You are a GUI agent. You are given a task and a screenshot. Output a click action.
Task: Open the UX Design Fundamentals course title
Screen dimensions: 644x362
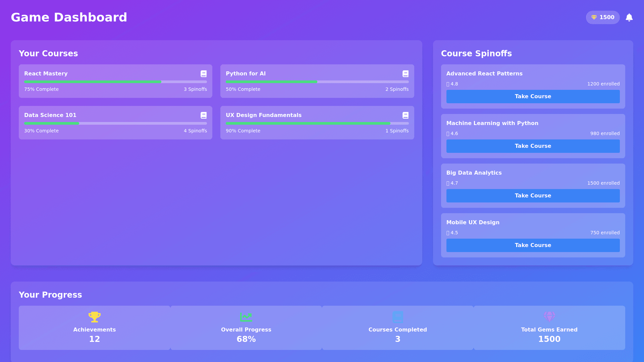[263, 115]
